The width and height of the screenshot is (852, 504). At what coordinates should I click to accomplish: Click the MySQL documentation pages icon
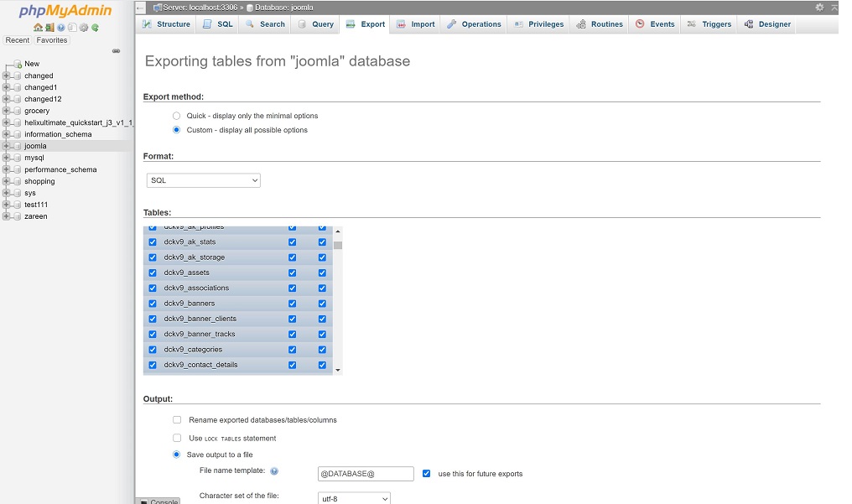(72, 27)
